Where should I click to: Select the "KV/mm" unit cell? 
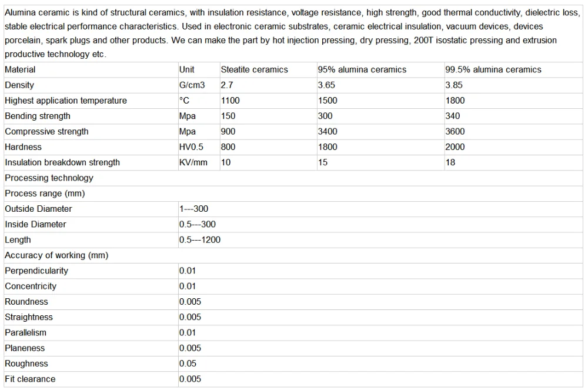(193, 162)
